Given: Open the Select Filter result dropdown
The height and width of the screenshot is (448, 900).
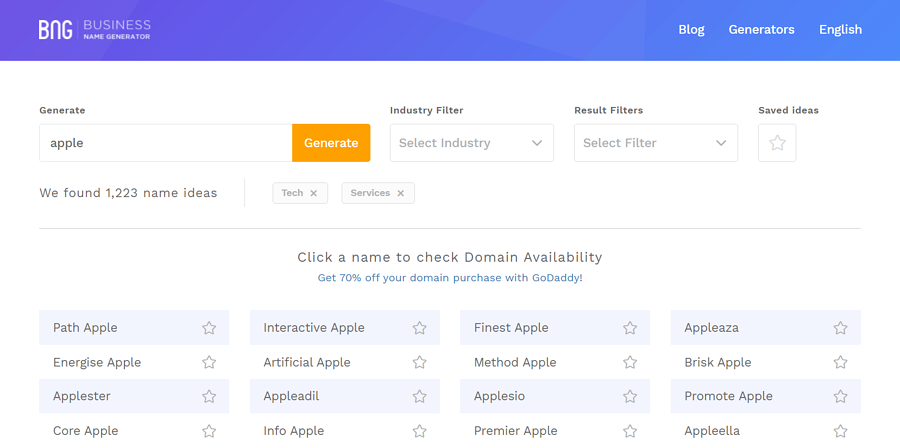Looking at the screenshot, I should pyautogui.click(x=655, y=143).
